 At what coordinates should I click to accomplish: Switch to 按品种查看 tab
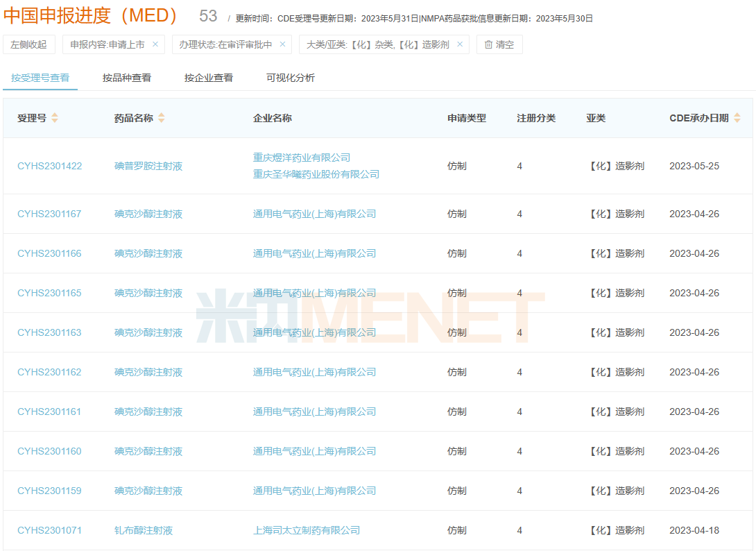coord(127,78)
